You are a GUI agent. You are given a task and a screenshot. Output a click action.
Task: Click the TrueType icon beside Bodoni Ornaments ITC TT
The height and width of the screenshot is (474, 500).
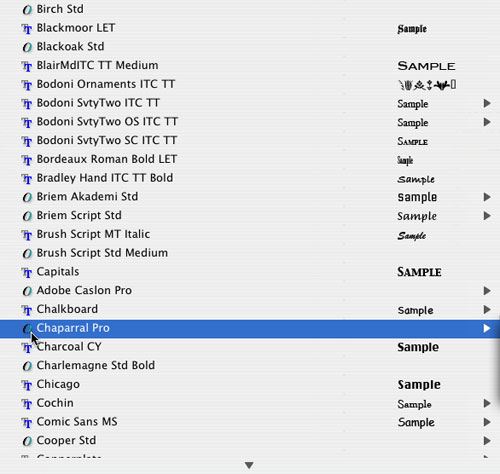(x=27, y=85)
